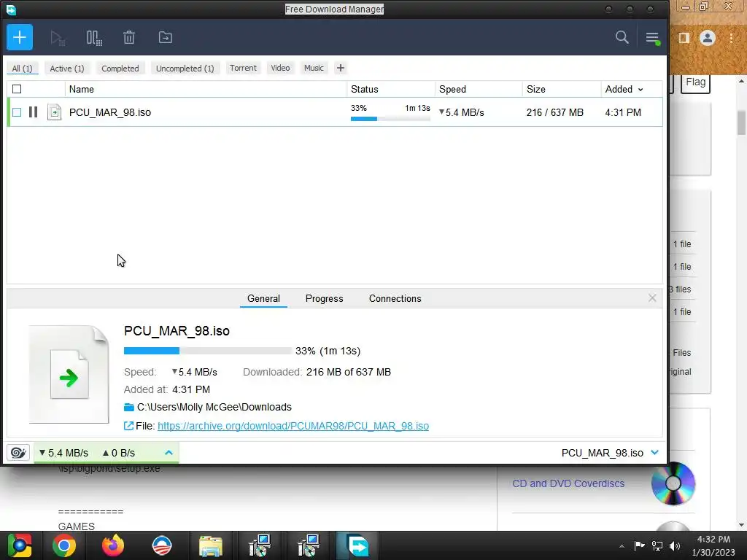
Task: Switch to the General details tab
Action: coord(263,298)
